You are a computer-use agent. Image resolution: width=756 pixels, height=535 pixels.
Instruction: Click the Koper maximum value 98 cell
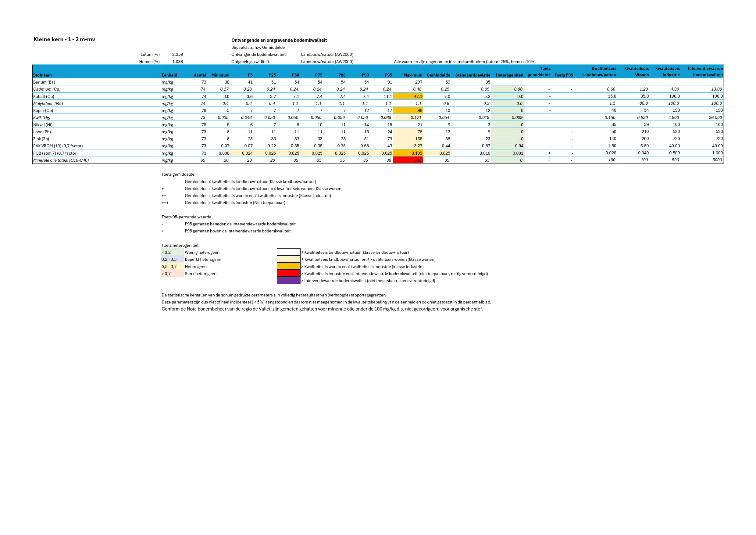coord(408,110)
